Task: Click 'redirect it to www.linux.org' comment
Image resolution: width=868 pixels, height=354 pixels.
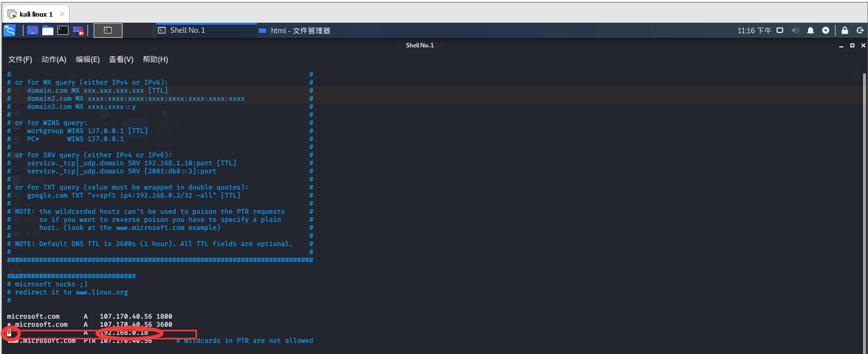Action: click(72, 292)
